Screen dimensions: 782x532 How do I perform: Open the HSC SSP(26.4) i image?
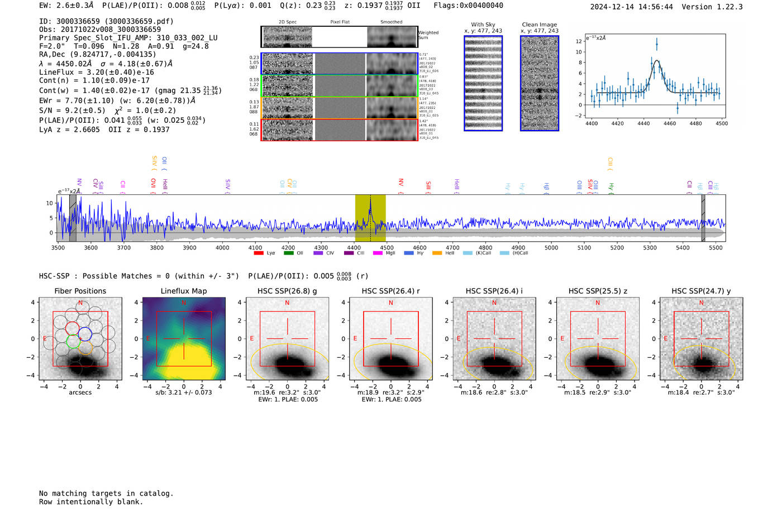494,339
